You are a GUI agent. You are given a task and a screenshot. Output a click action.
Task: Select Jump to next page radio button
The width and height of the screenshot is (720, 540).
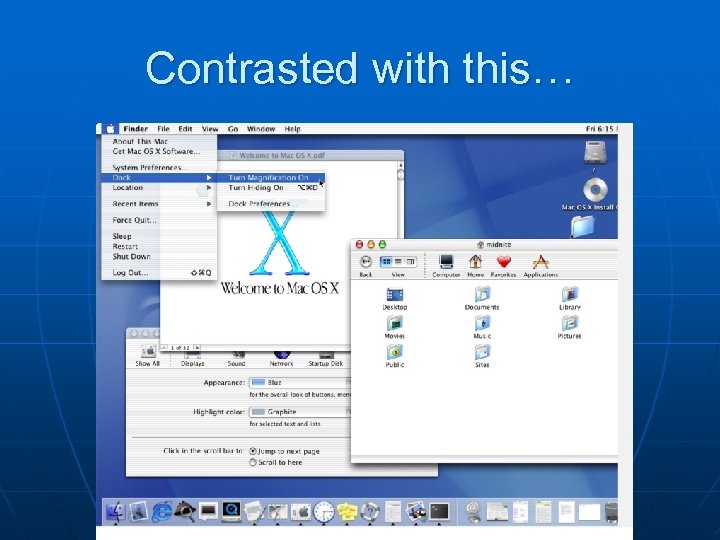(x=253, y=451)
